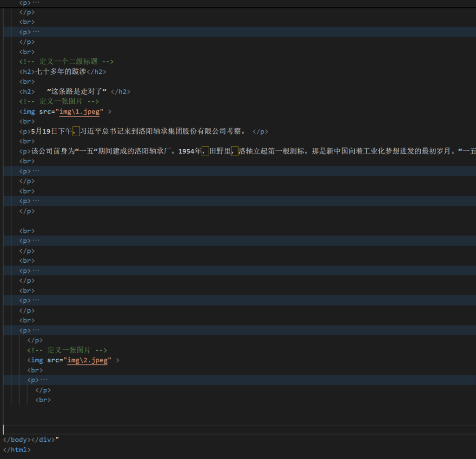476x459 pixels.
Task: Click the closing </div> tag
Action: pyautogui.click(x=43, y=439)
